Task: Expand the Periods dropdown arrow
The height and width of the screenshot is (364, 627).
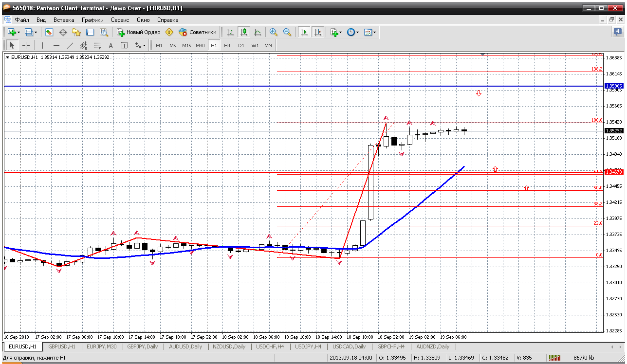Action: (x=358, y=32)
